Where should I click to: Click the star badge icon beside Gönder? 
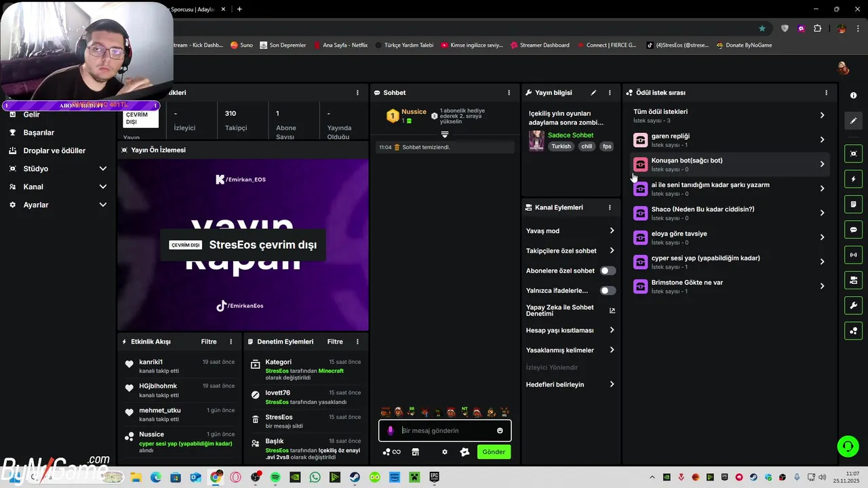click(465, 452)
